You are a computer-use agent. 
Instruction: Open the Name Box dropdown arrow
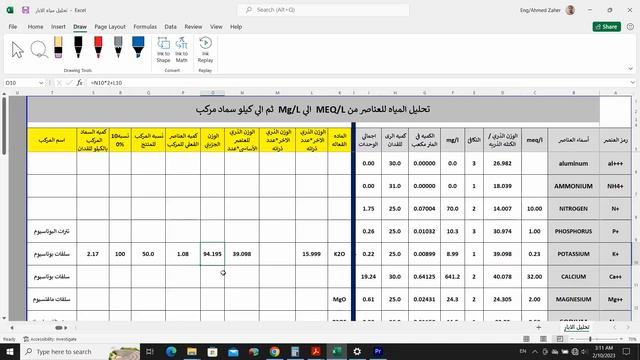[x=41, y=83]
